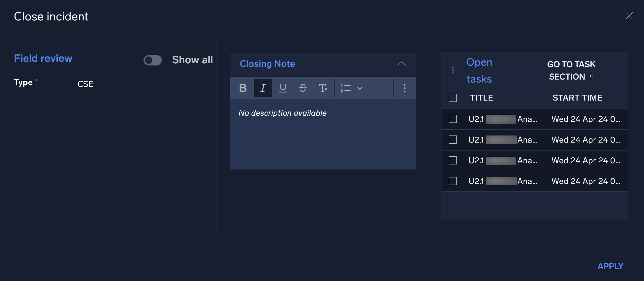
Task: Open GO TO TASK SECTION link
Action: [x=571, y=70]
